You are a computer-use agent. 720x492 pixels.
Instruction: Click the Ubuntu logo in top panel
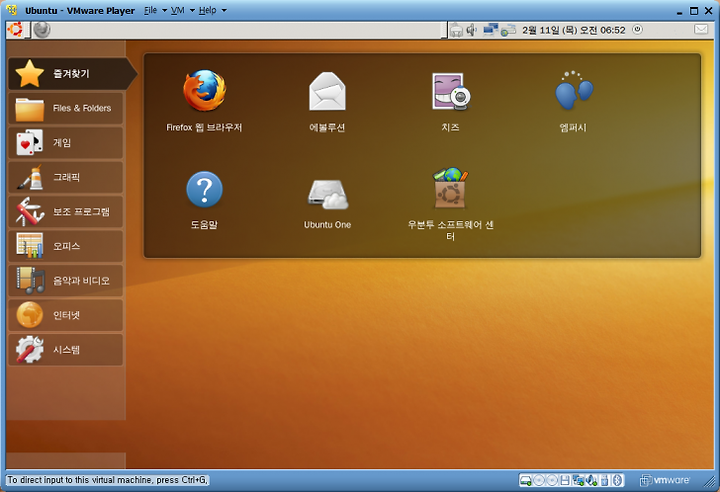15,30
